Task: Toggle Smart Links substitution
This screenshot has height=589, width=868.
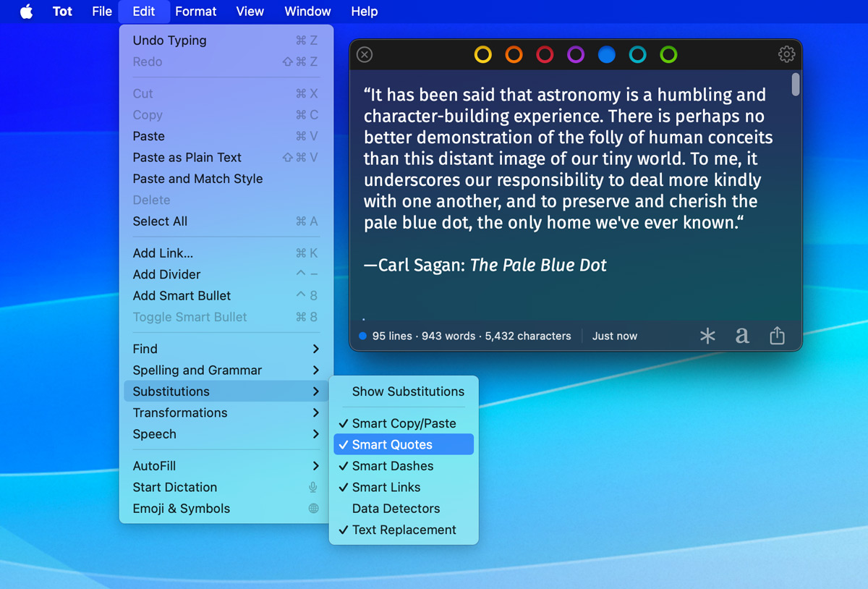Action: [404, 487]
